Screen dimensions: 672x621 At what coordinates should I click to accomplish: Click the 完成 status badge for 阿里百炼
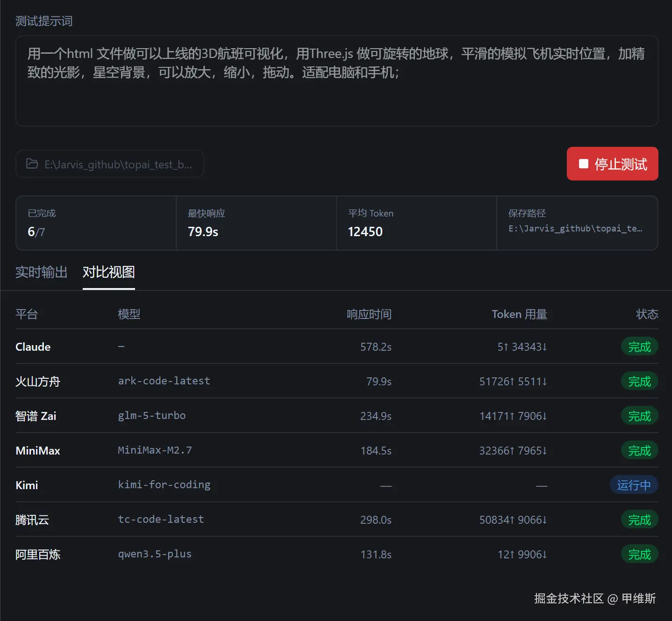click(x=640, y=555)
